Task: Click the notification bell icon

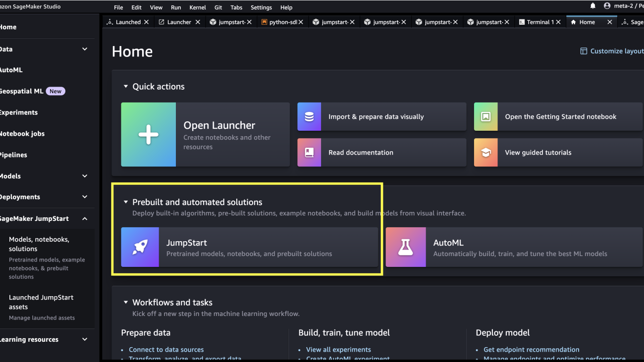Action: [x=593, y=6]
